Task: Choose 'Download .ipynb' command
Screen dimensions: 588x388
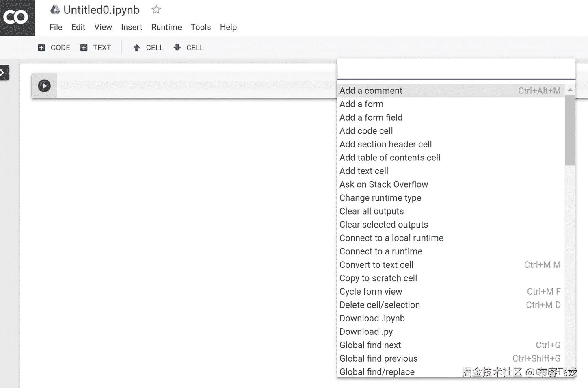Action: [451, 319]
